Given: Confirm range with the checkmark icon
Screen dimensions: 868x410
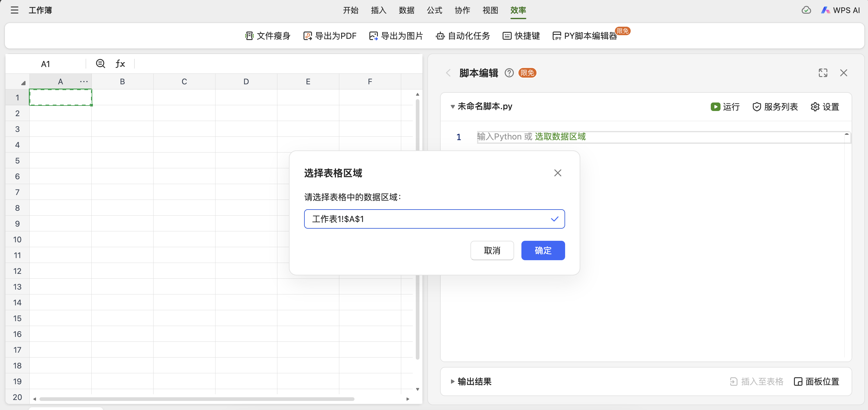Looking at the screenshot, I should point(554,219).
